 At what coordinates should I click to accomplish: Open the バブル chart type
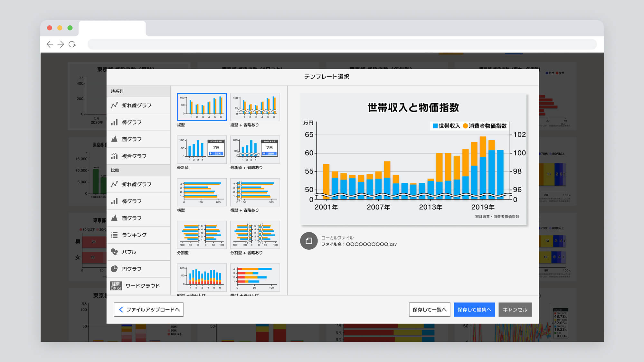coord(138,252)
